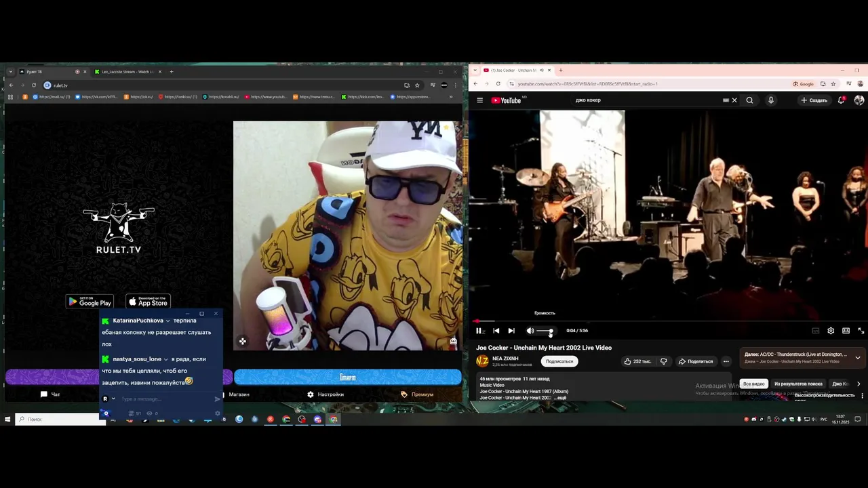Open Chrome menu in rulet.tv window

coord(456,85)
